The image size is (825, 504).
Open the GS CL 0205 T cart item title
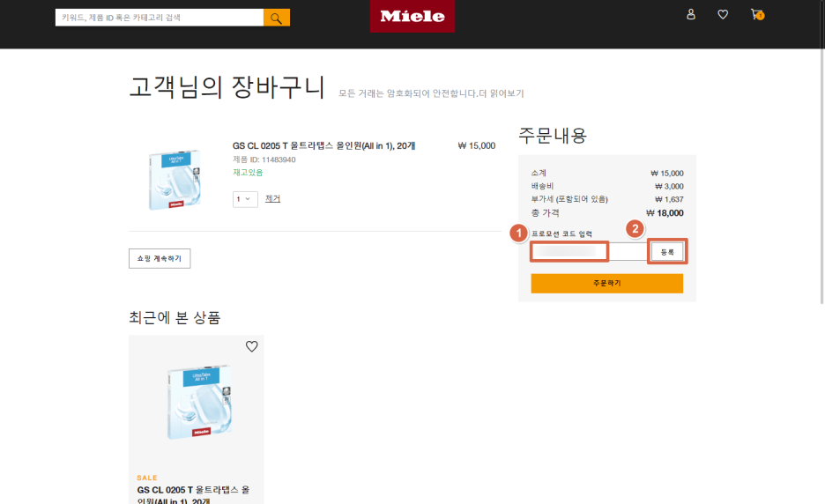tap(323, 145)
